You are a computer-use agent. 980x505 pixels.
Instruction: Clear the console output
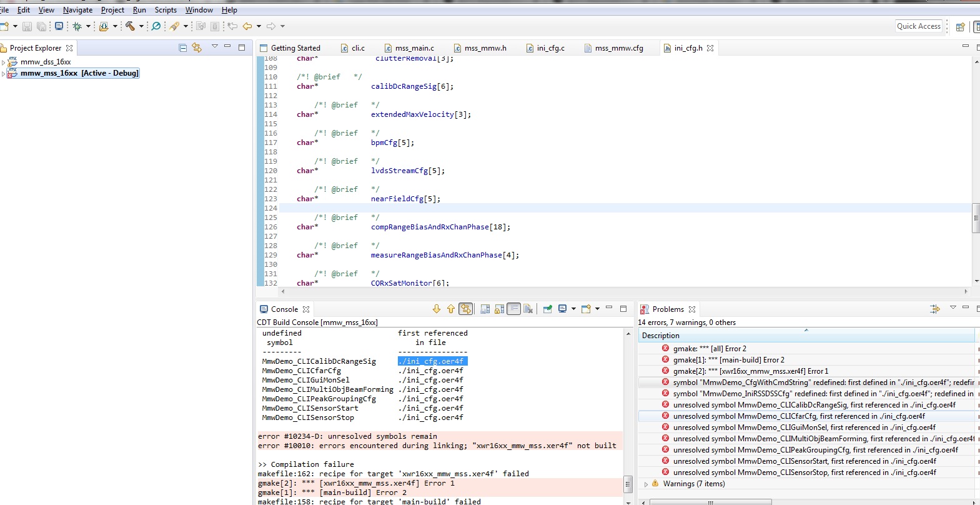[528, 309]
